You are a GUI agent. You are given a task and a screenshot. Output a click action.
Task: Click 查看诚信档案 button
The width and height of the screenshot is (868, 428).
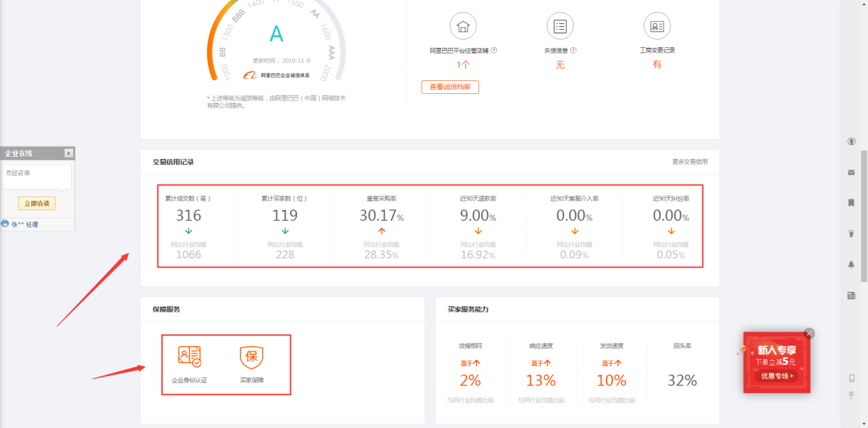(450, 87)
